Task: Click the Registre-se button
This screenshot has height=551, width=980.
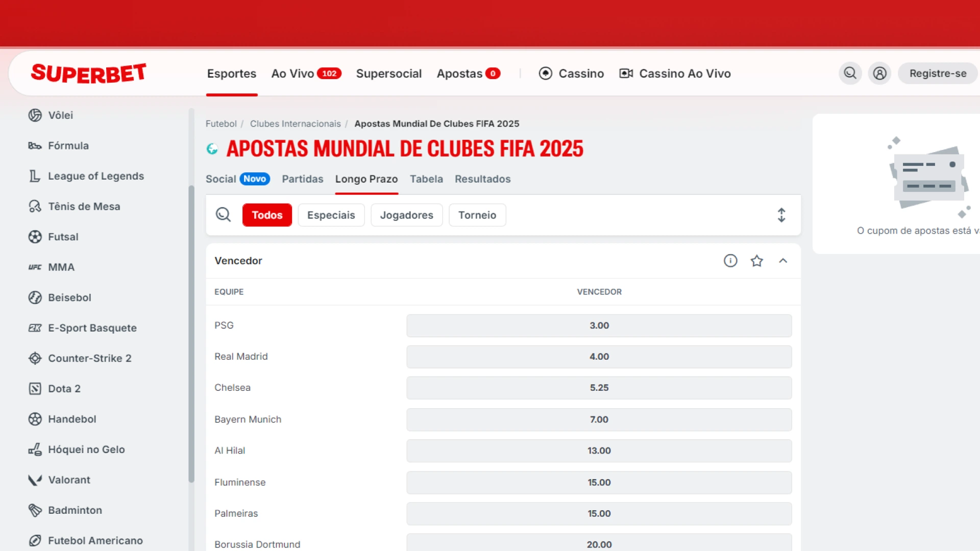Action: point(938,73)
